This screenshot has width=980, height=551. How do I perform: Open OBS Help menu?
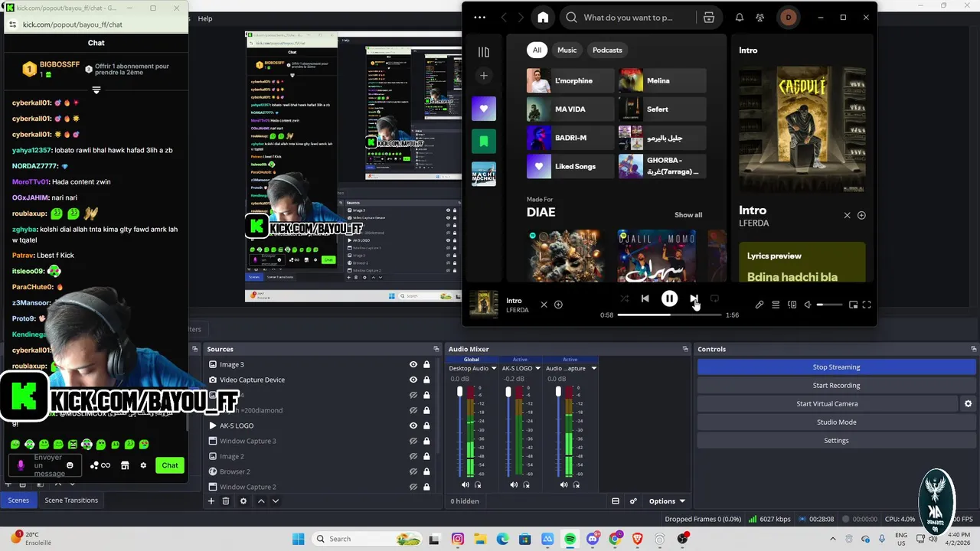tap(205, 18)
